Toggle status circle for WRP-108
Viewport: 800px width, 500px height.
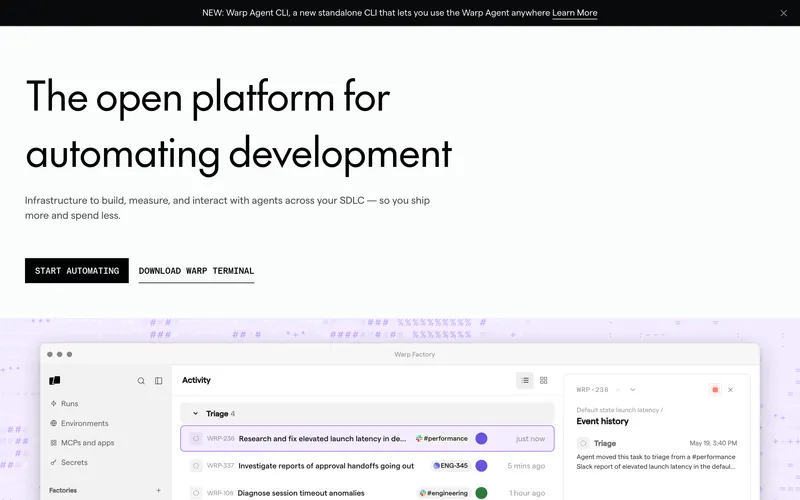point(196,493)
